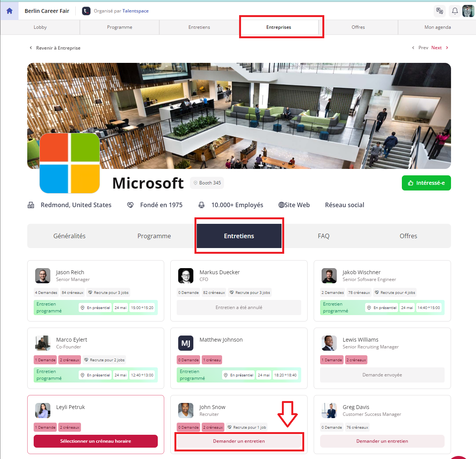
Task: Click Lewis Williams' profile photo
Action: [x=329, y=343]
